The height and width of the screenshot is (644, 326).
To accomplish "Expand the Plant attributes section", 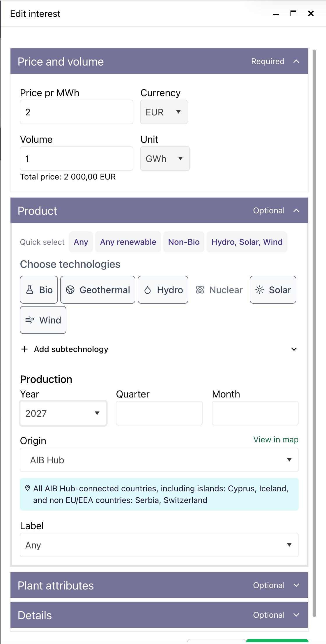I will click(x=296, y=585).
